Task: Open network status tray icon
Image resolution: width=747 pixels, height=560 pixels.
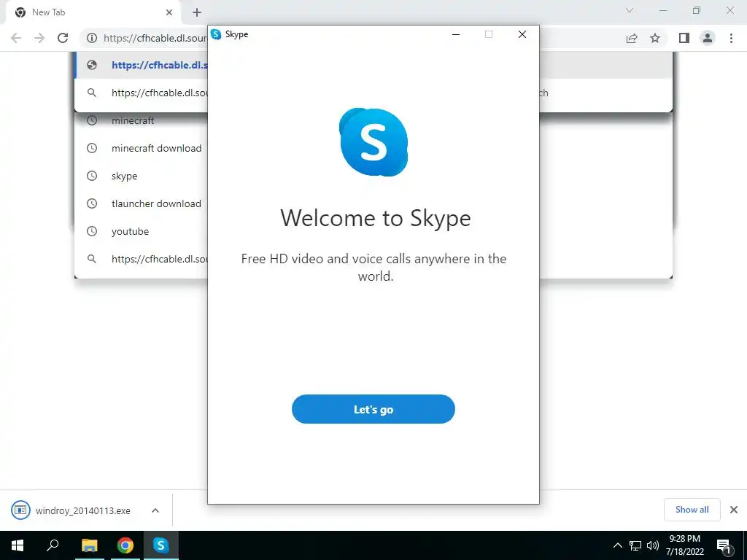Action: point(635,545)
